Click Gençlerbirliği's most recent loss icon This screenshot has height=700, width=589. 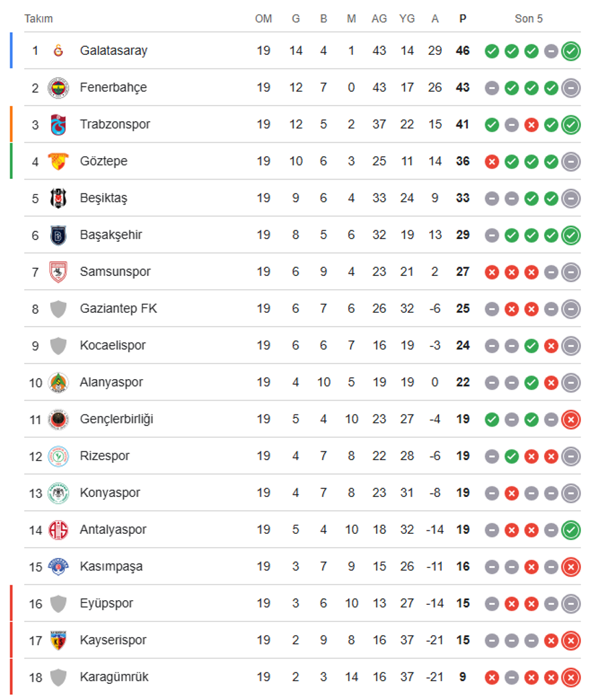(571, 419)
